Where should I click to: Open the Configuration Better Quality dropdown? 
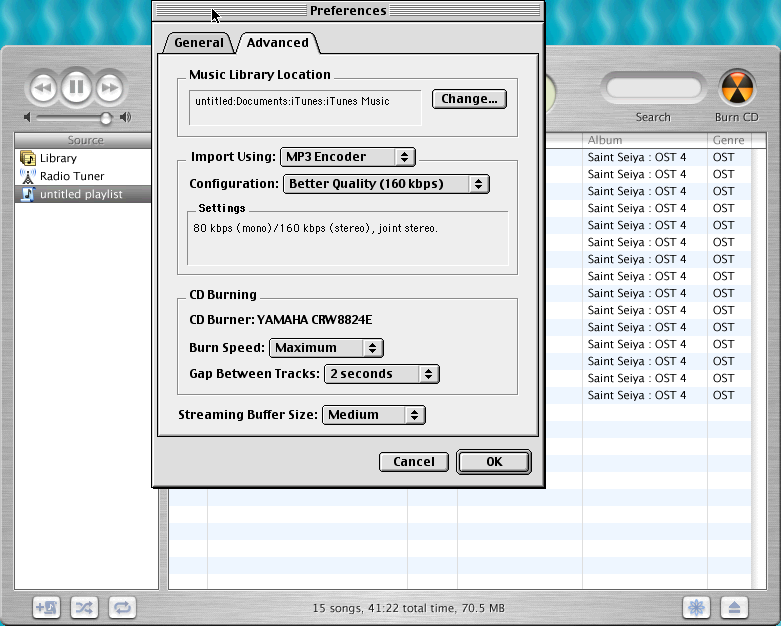pos(386,184)
